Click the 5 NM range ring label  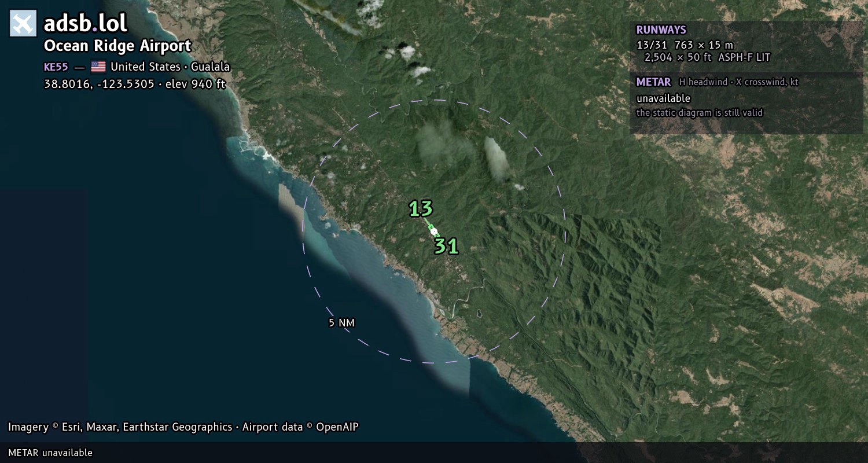(341, 323)
